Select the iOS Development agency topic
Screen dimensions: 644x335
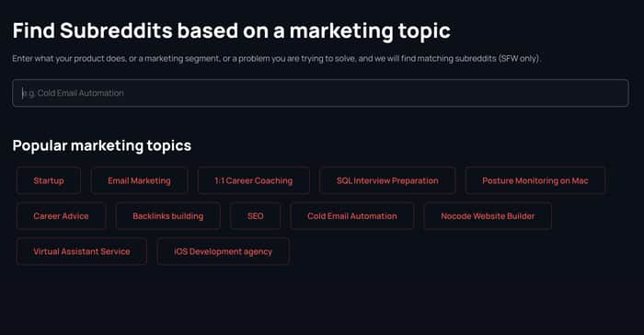pyautogui.click(x=223, y=251)
